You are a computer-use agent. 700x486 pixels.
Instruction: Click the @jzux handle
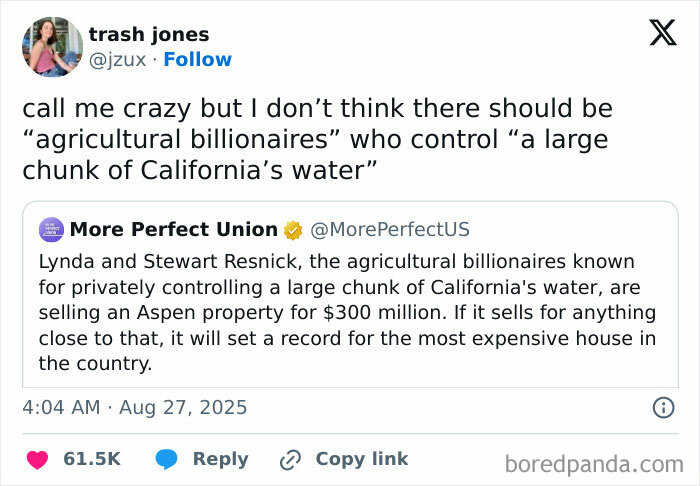(x=117, y=60)
